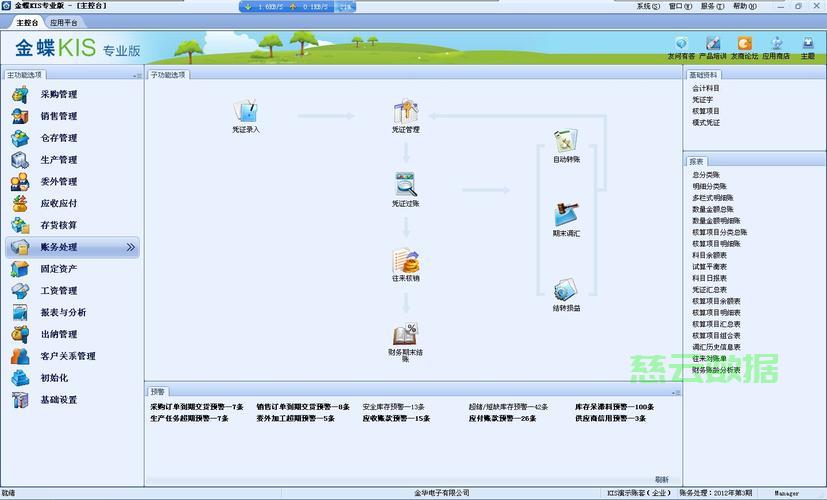Open 会计科目 in 基础资料 list
The image size is (827, 500).
[706, 88]
